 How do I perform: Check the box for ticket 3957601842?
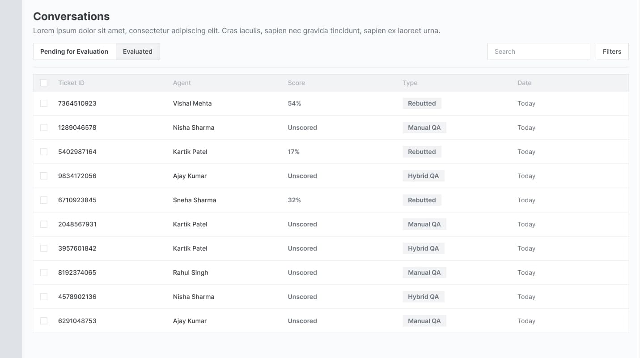[44, 248]
